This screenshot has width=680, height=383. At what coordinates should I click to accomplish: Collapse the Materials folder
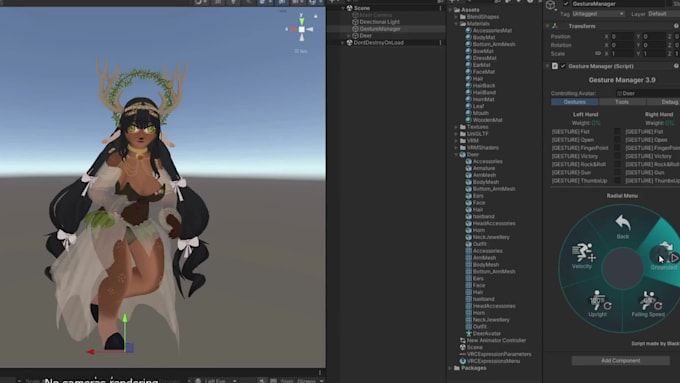coord(456,24)
